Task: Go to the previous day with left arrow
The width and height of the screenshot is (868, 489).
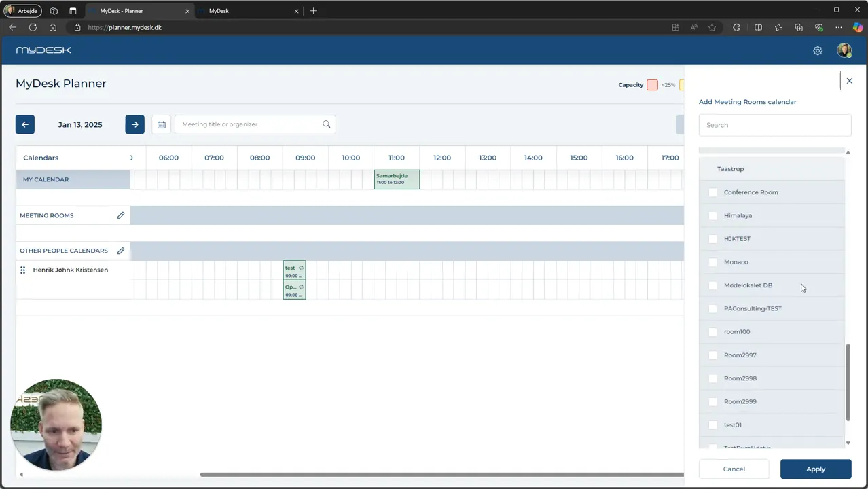Action: [25, 124]
